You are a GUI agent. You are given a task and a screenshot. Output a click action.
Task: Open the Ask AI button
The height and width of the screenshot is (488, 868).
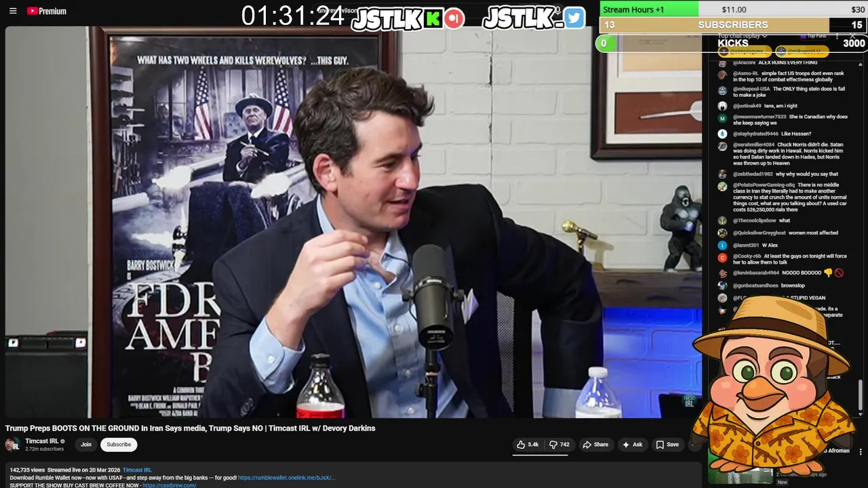coord(632,445)
